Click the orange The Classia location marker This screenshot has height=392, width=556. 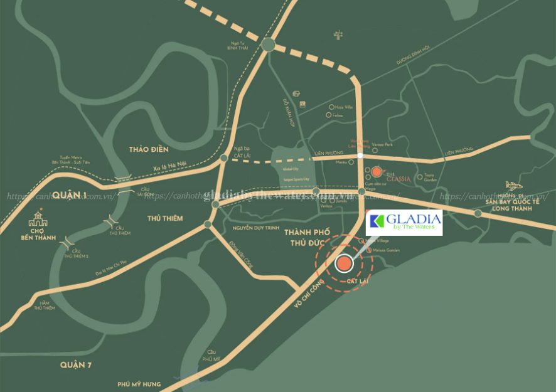(377, 172)
